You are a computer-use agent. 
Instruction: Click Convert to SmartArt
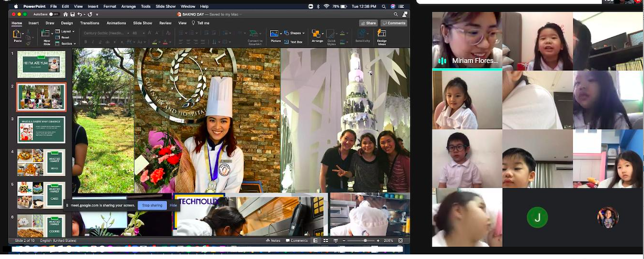click(x=255, y=37)
